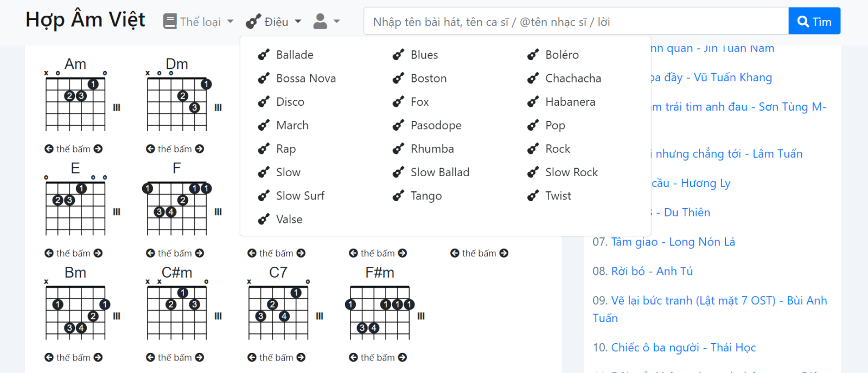Show the next C#m chord fingering arrow

click(200, 357)
